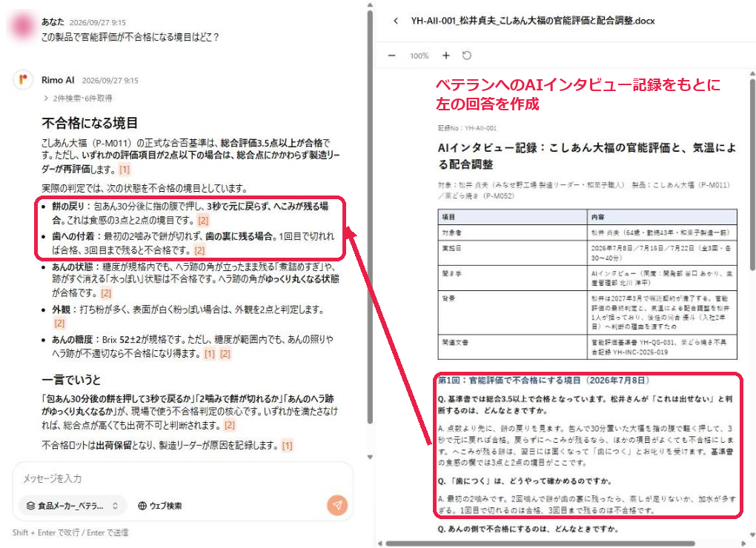Viewport: 756px width, 548px height.
Task: Click the up arrow atop the chat scrollbar
Action: click(x=370, y=5)
